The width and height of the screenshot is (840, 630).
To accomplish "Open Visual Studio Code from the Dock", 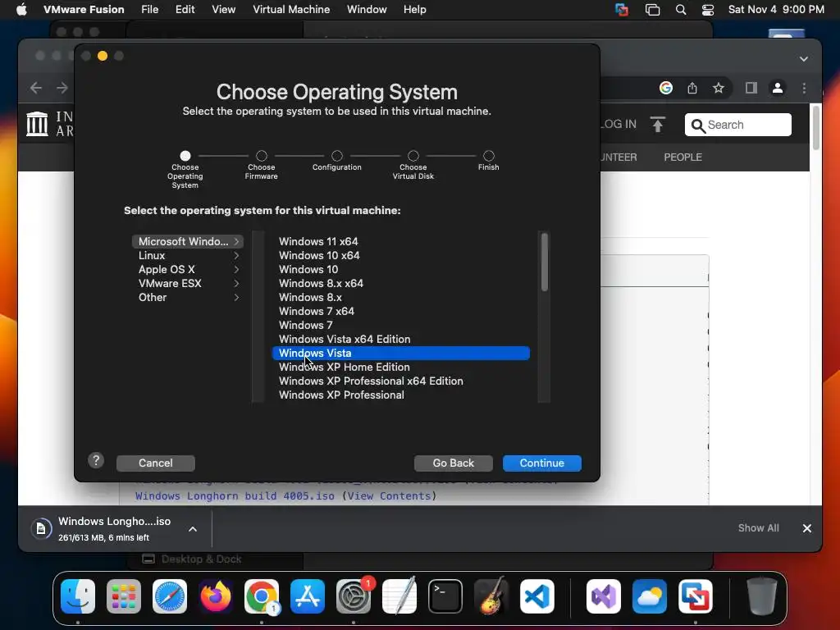I will pos(537,597).
